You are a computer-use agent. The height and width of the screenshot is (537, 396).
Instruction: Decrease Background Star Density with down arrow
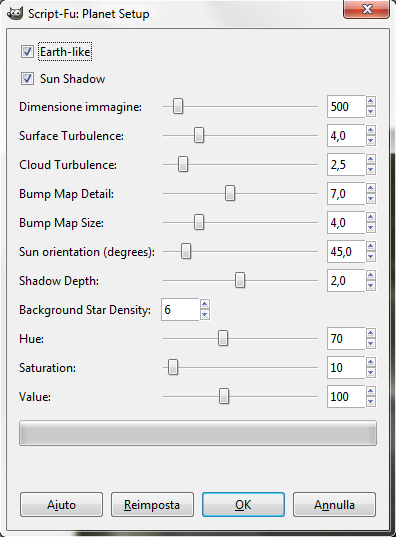tap(205, 315)
